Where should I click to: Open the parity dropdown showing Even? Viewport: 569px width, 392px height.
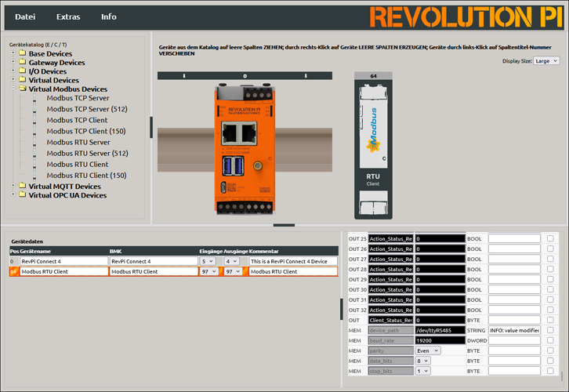428,350
